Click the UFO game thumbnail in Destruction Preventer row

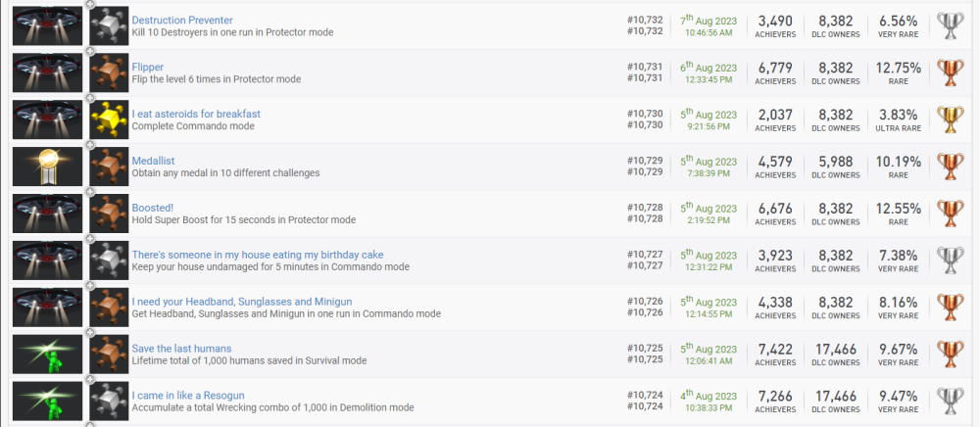coord(46,26)
